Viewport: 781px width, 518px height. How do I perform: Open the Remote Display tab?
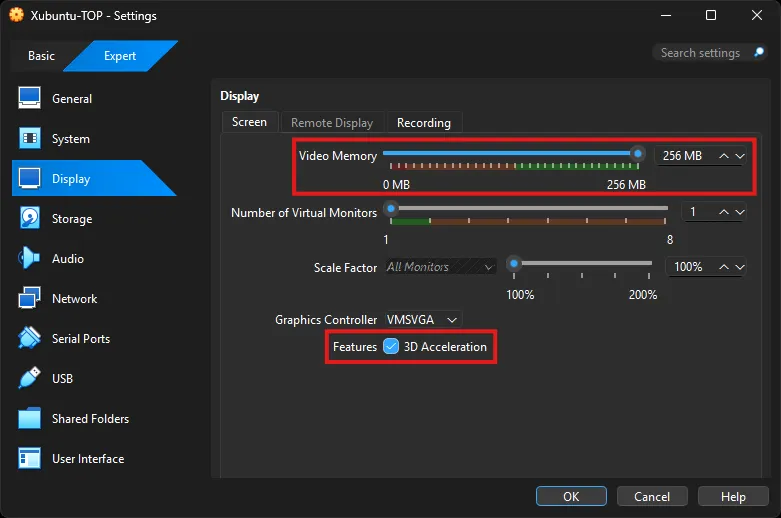[x=332, y=123]
